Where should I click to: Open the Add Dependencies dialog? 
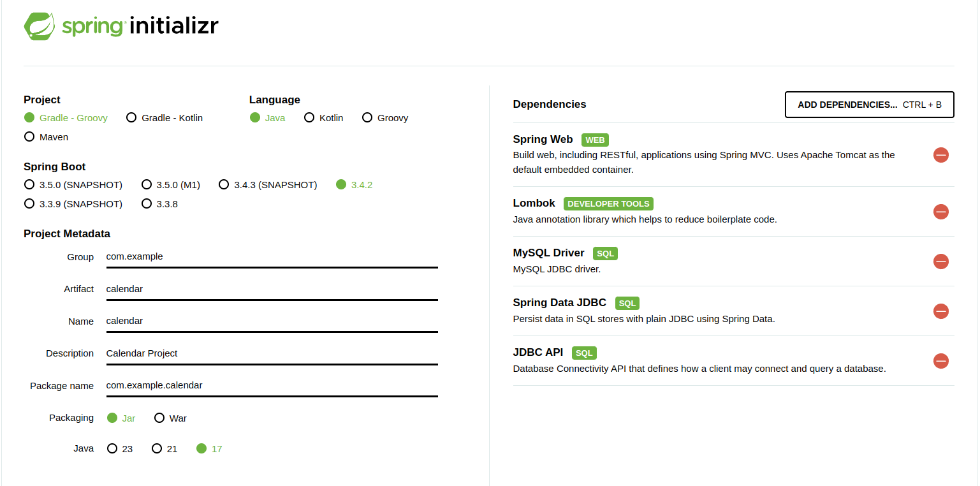coord(869,105)
